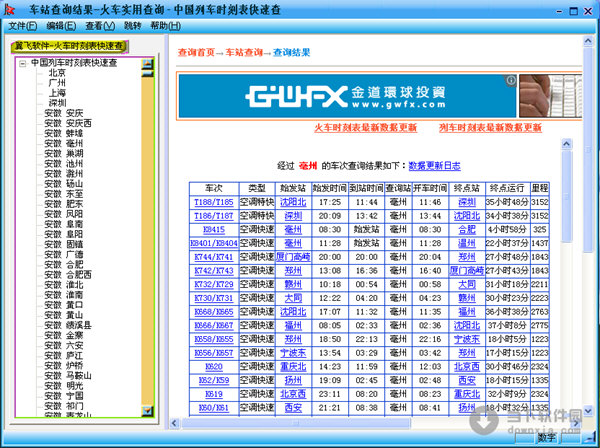
Task: Open the 文件(F) menu
Action: coord(23,26)
